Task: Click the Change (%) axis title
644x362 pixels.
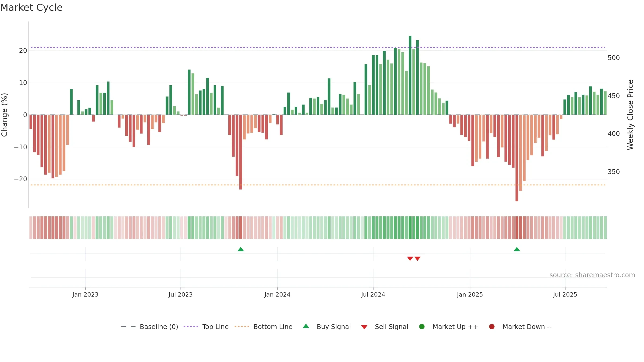Action: (5, 115)
